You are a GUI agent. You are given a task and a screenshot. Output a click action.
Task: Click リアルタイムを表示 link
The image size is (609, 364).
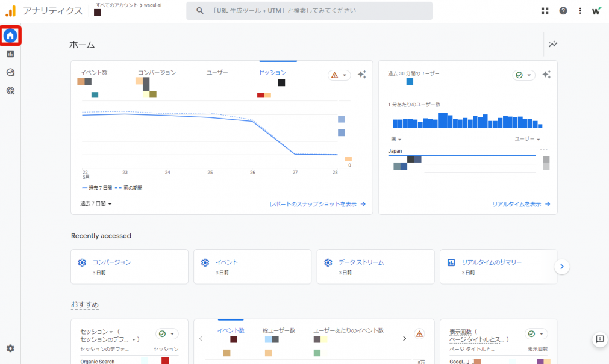(521, 204)
